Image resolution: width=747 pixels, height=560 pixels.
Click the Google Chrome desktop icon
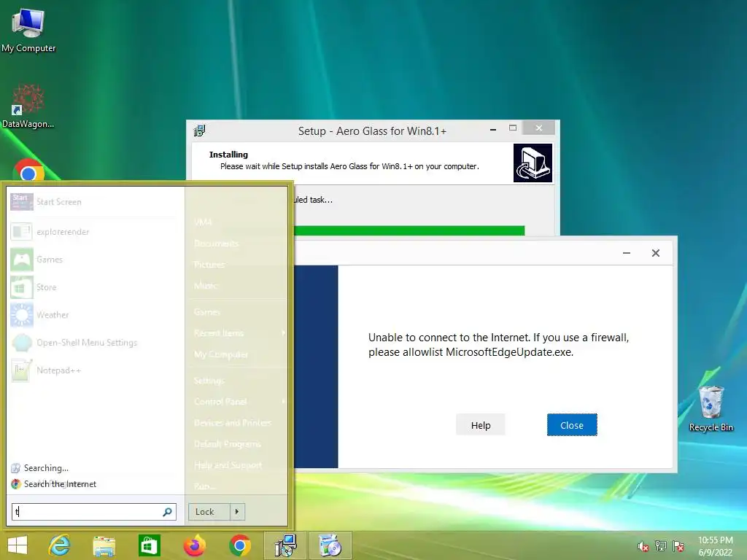28,170
